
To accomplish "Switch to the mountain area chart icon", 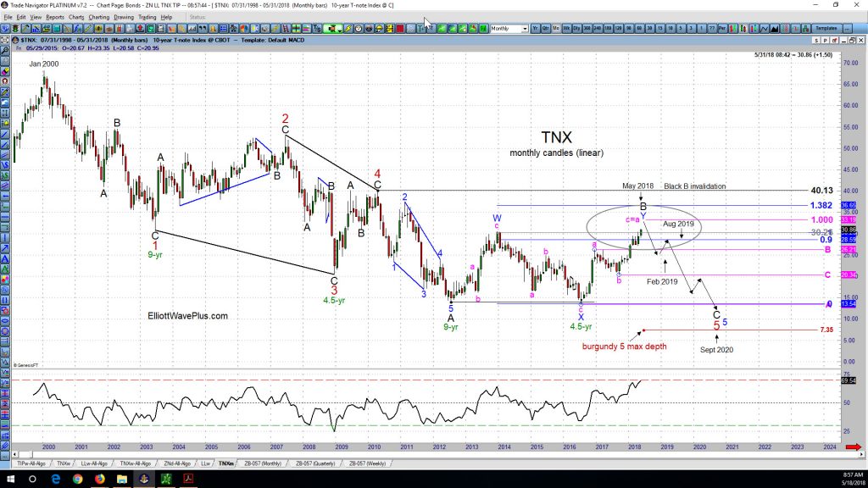I will click(775, 28).
